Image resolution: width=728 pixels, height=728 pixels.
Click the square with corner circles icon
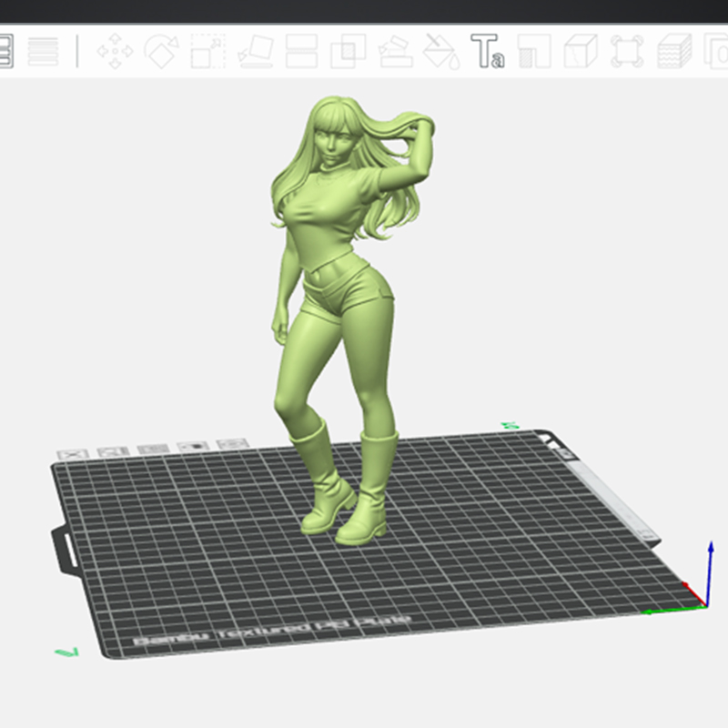pyautogui.click(x=627, y=51)
